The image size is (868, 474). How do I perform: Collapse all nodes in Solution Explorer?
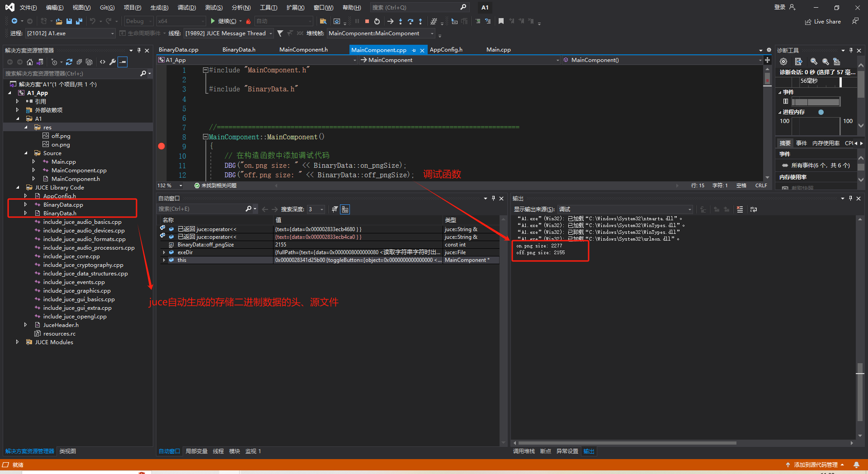tap(79, 62)
